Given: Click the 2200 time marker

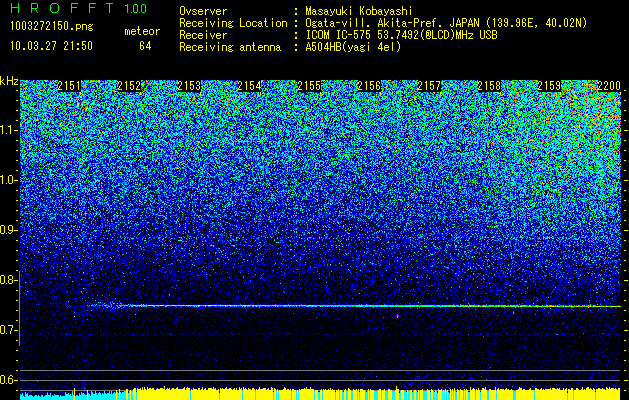Looking at the screenshot, I should [x=609, y=86].
